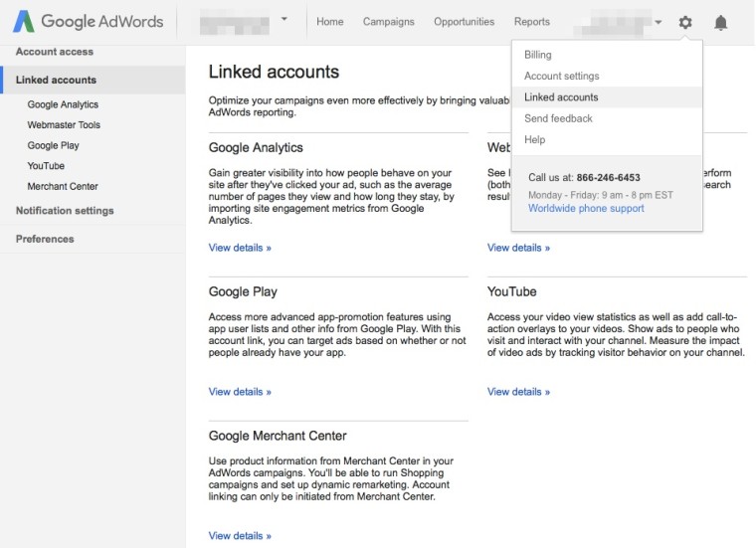View details for Google Merchant Center
Viewport: 756px width, 548px height.
pyautogui.click(x=240, y=536)
